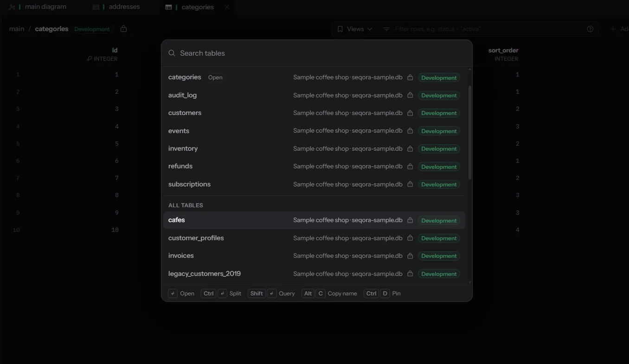Click the lock icon in events row
This screenshot has width=629, height=364.
[x=410, y=131]
